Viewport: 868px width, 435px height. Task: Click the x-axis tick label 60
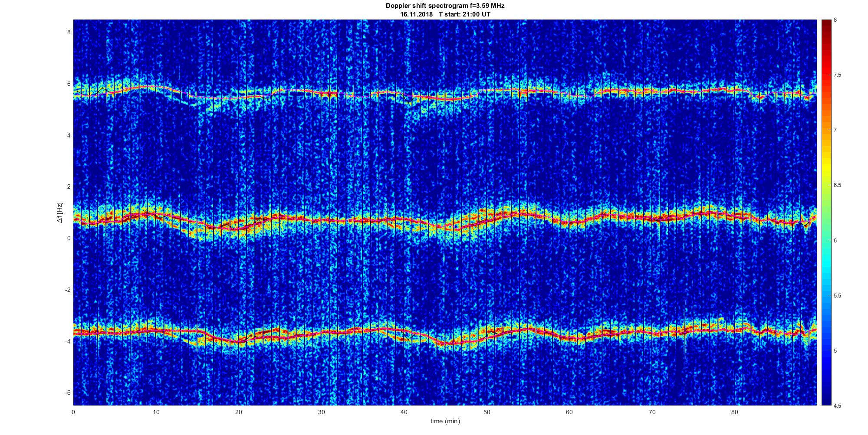pos(569,412)
